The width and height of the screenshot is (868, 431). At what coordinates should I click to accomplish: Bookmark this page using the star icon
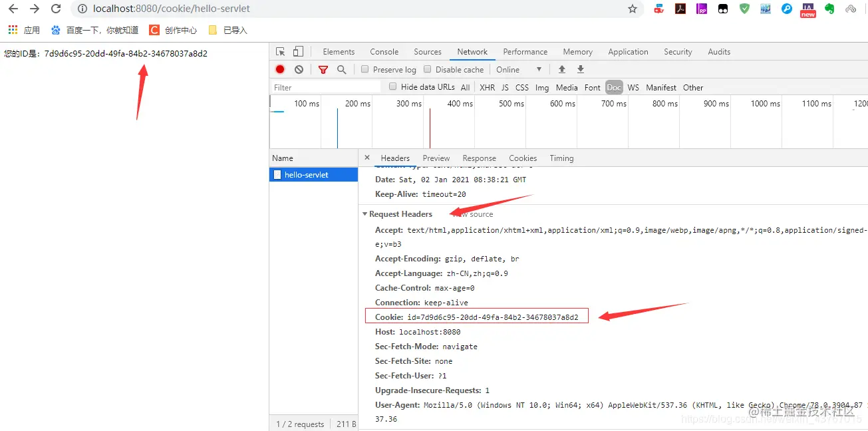(632, 9)
